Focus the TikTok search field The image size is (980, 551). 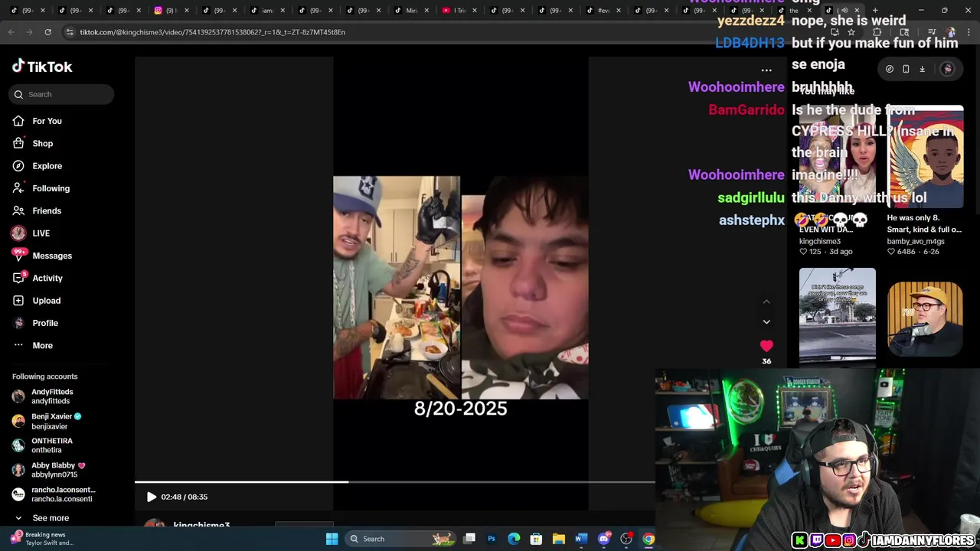pos(62,94)
